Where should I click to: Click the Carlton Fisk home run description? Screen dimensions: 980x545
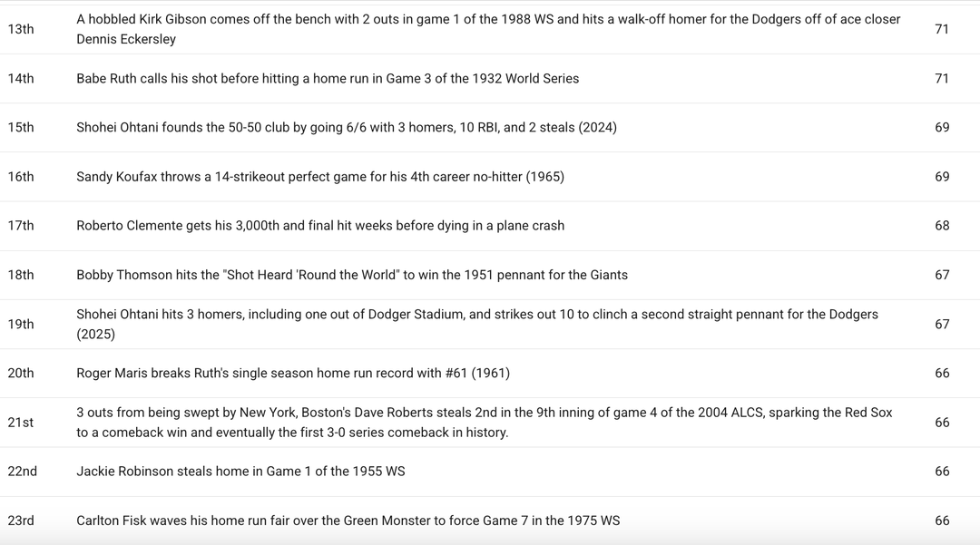[x=348, y=521]
